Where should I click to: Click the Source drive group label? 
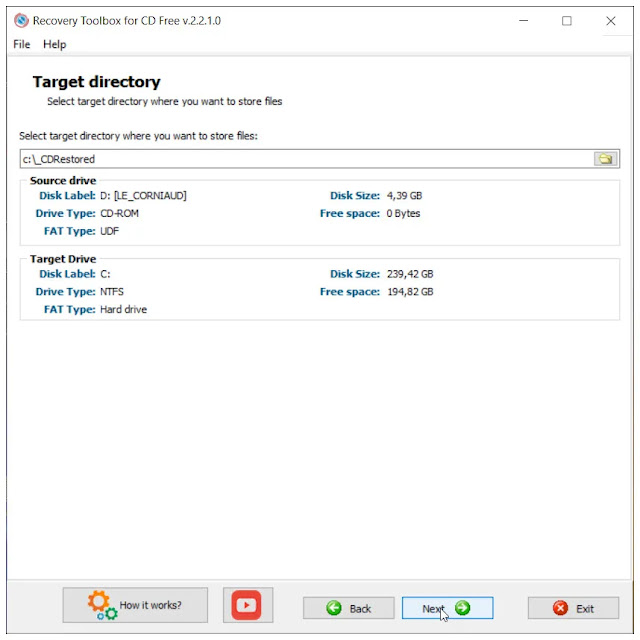(63, 180)
